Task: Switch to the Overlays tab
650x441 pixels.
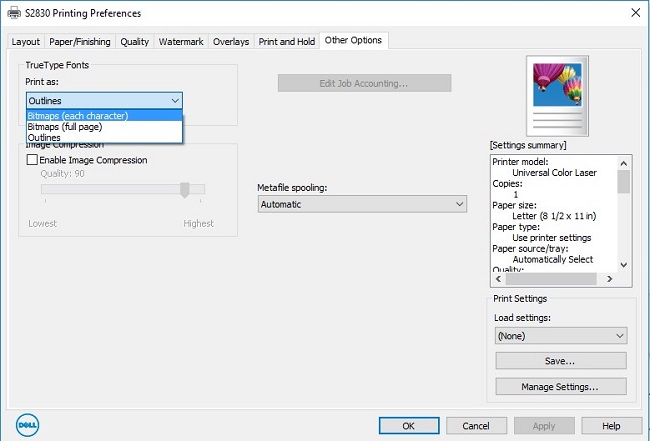Action: click(231, 42)
